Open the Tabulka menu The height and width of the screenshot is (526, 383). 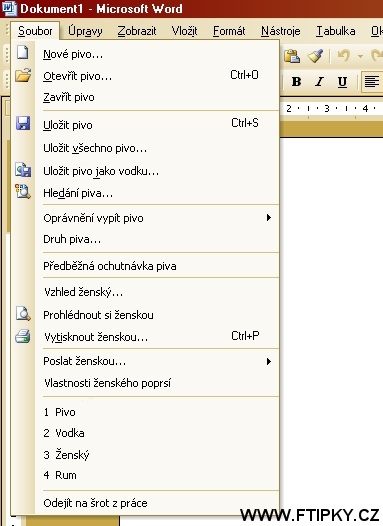click(336, 31)
